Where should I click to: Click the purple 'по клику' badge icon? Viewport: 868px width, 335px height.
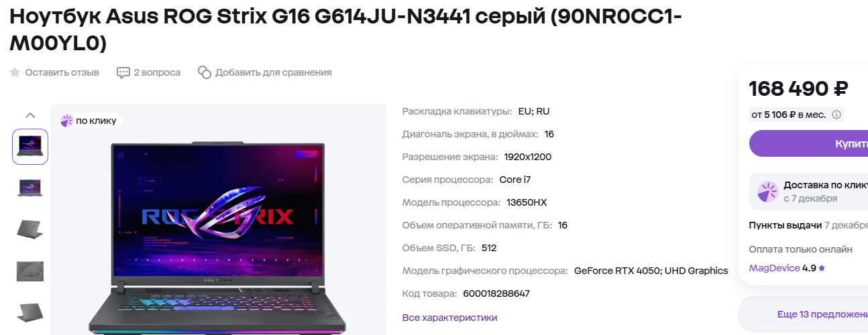[66, 121]
